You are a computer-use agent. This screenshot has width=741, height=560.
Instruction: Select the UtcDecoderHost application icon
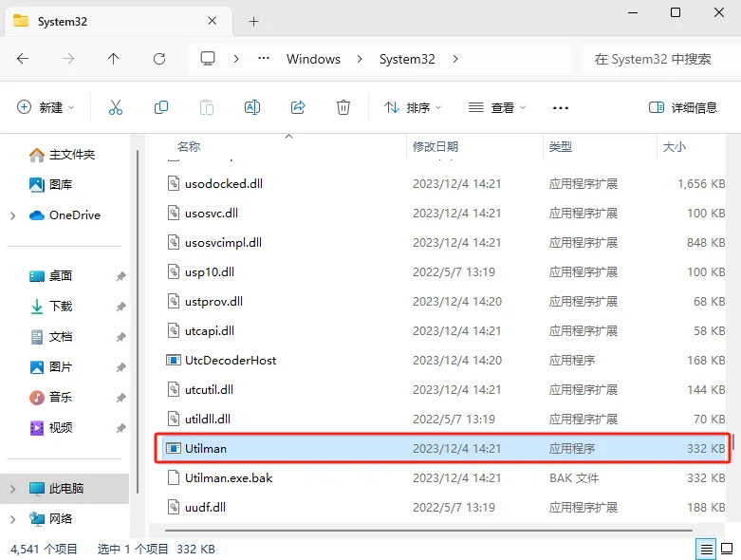174,360
